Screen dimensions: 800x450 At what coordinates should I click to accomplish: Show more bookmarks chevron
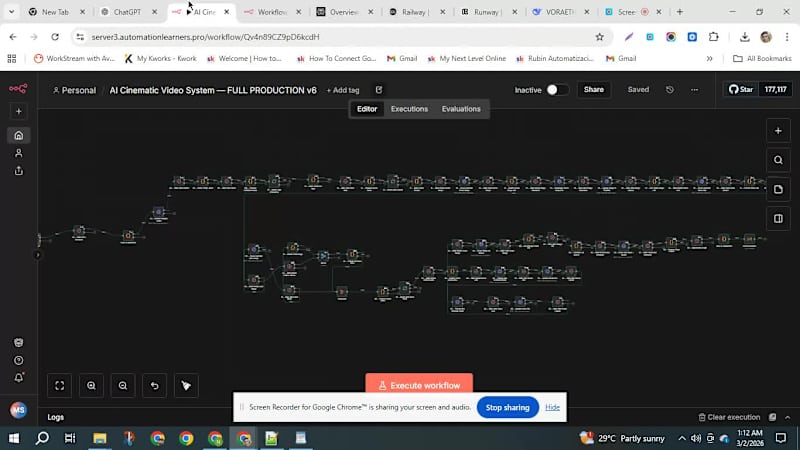pos(709,59)
